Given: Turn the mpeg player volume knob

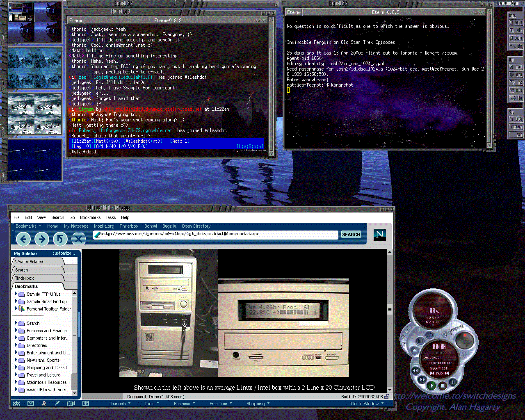Looking at the screenshot, I should 464,340.
